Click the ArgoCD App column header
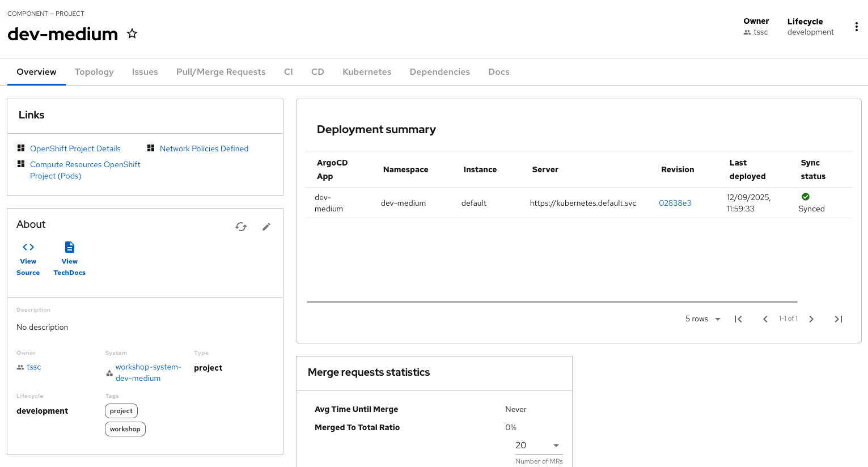Screen dimensions: 868x467 (332, 169)
